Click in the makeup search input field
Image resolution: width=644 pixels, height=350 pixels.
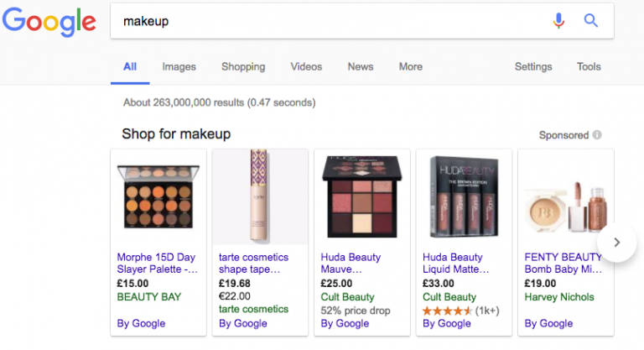tap(327, 21)
